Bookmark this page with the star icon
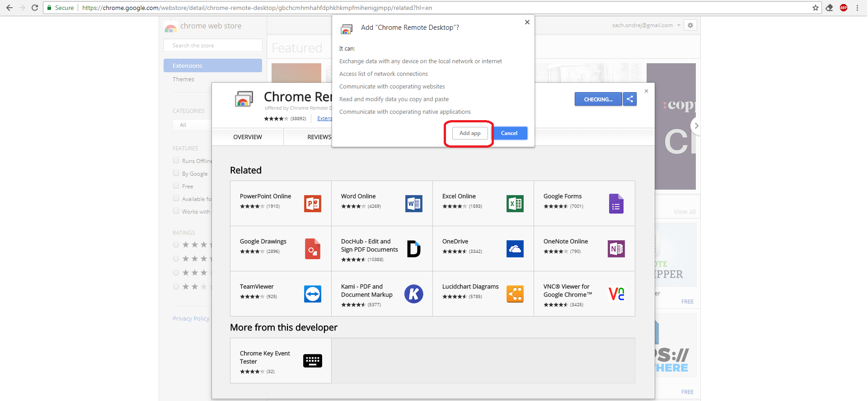This screenshot has width=868, height=401. click(815, 8)
